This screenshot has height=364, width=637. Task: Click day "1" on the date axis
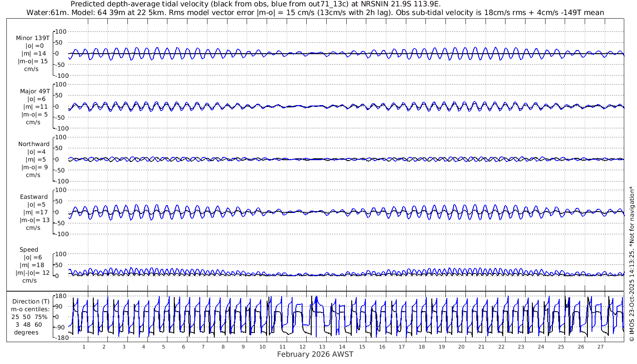[84, 347]
